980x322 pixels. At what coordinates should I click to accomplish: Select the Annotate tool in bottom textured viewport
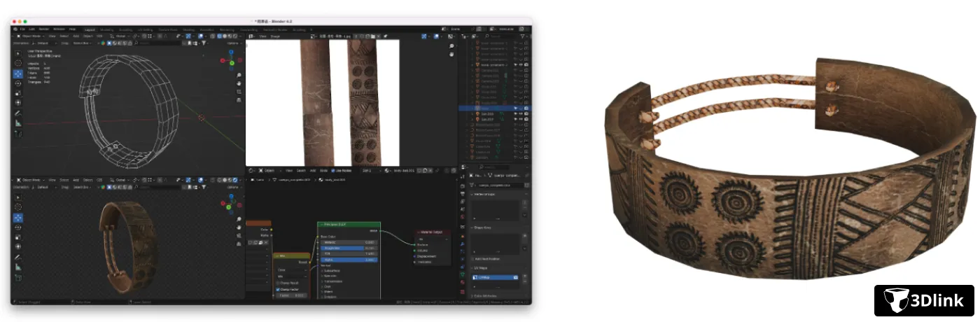[18, 258]
